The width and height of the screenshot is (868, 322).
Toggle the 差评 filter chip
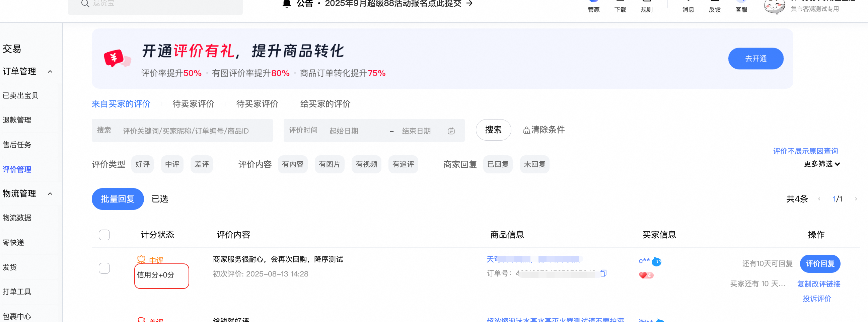pyautogui.click(x=202, y=164)
